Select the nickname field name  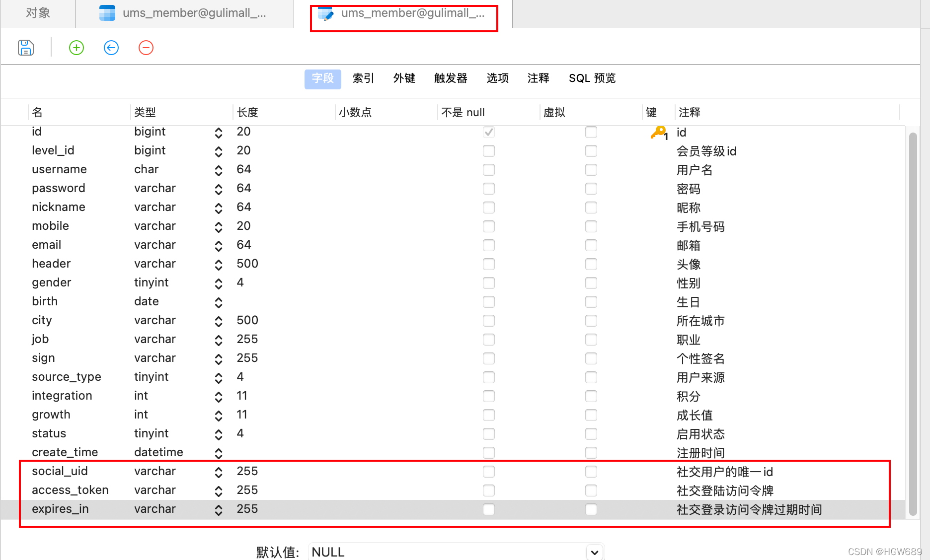point(59,207)
